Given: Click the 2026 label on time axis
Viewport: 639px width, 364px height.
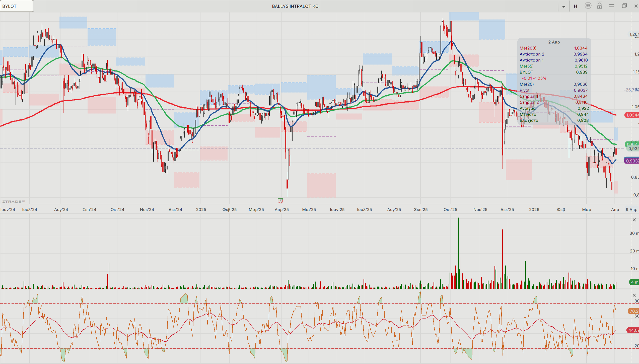Looking at the screenshot, I should tap(534, 209).
